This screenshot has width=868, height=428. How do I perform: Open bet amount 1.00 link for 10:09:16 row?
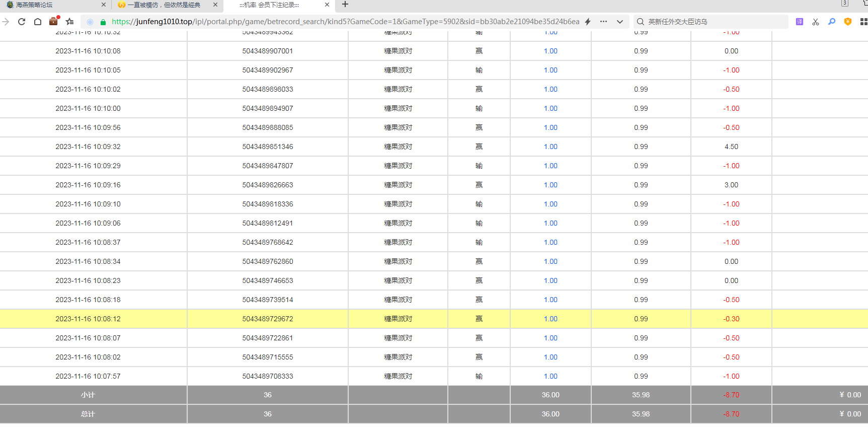pyautogui.click(x=550, y=185)
